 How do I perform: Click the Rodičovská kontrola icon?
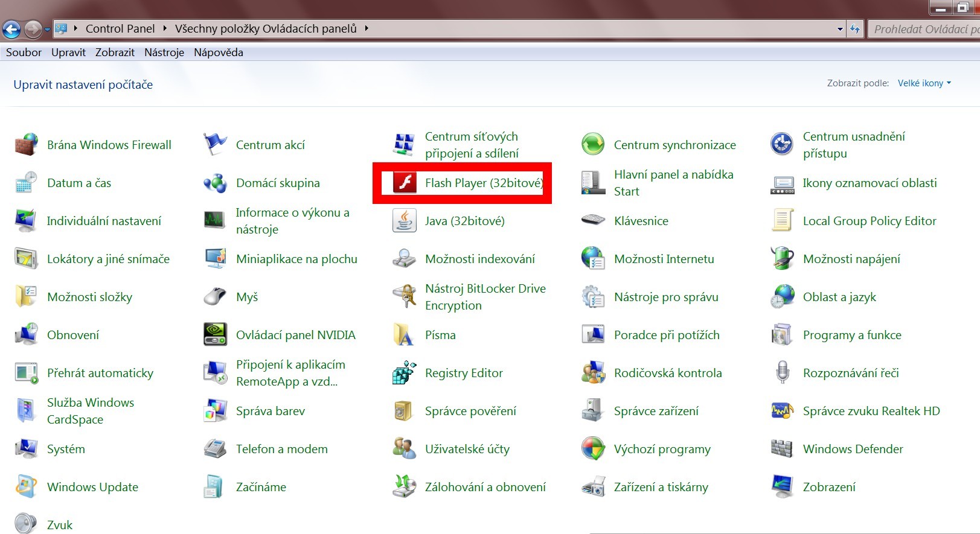point(593,373)
